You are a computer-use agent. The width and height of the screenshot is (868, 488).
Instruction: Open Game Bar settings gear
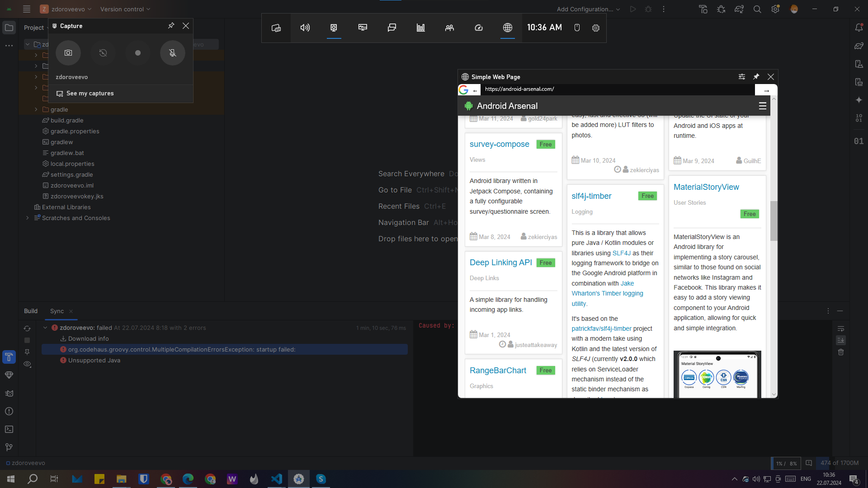596,28
